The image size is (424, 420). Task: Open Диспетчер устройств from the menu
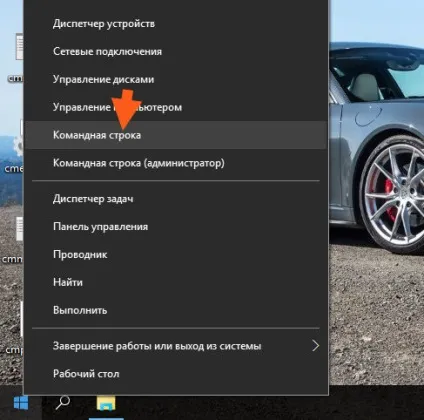[x=176, y=24]
